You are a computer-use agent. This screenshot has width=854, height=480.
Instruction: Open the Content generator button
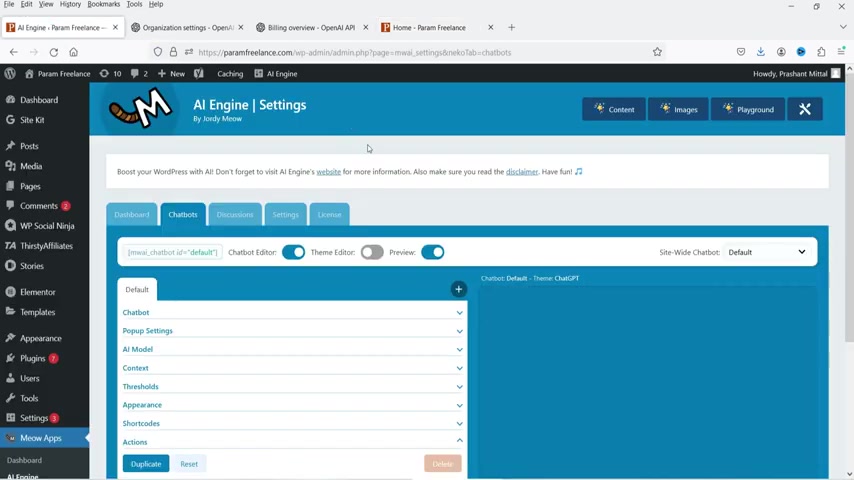tap(614, 109)
